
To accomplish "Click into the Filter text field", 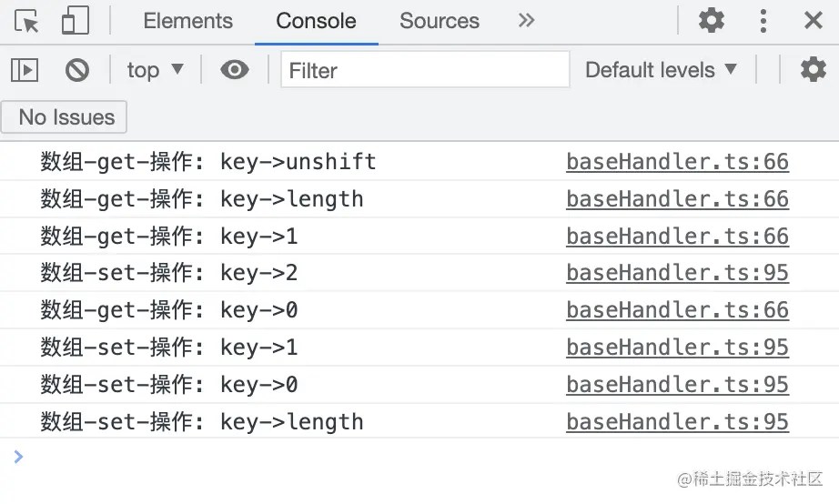I will click(x=425, y=70).
